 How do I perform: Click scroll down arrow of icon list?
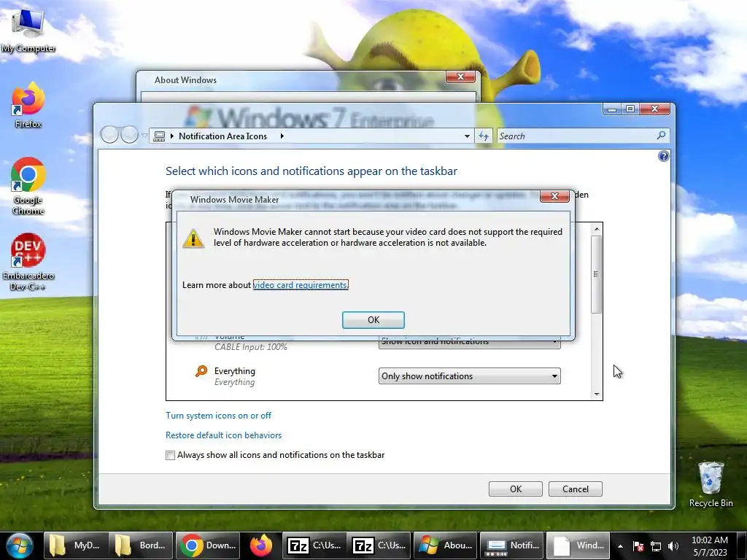point(597,394)
